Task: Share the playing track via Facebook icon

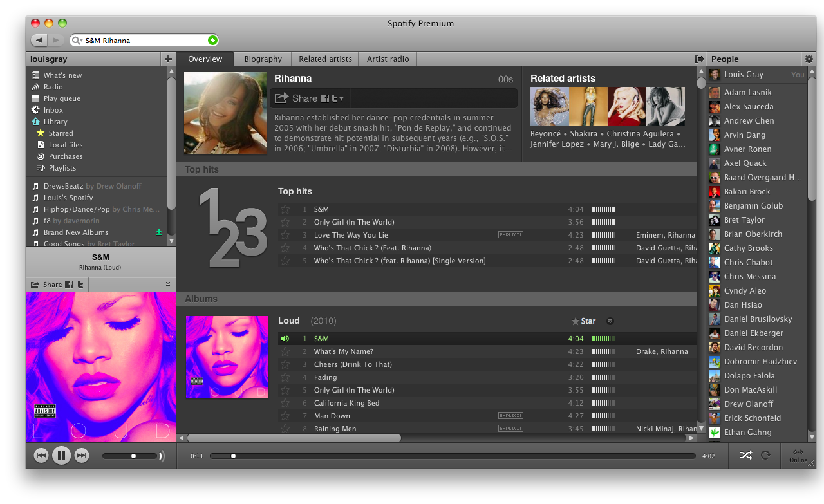Action: click(x=69, y=285)
